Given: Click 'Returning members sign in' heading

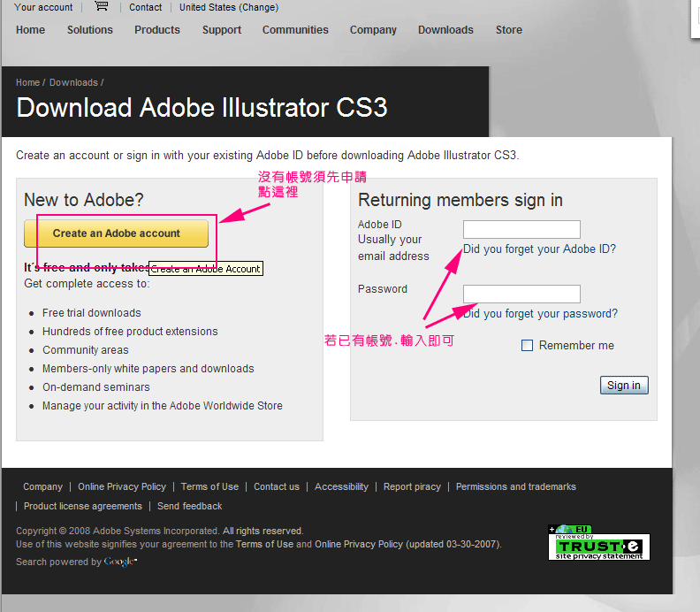Looking at the screenshot, I should point(460,200).
